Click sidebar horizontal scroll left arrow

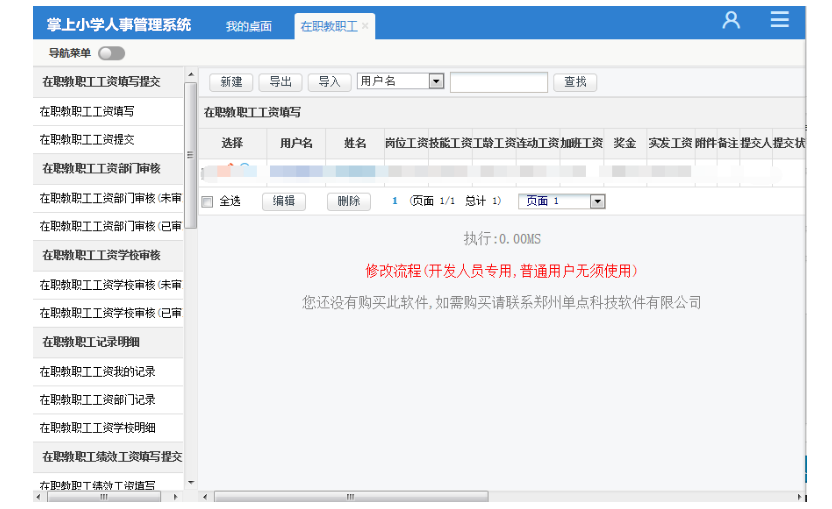[x=38, y=497]
